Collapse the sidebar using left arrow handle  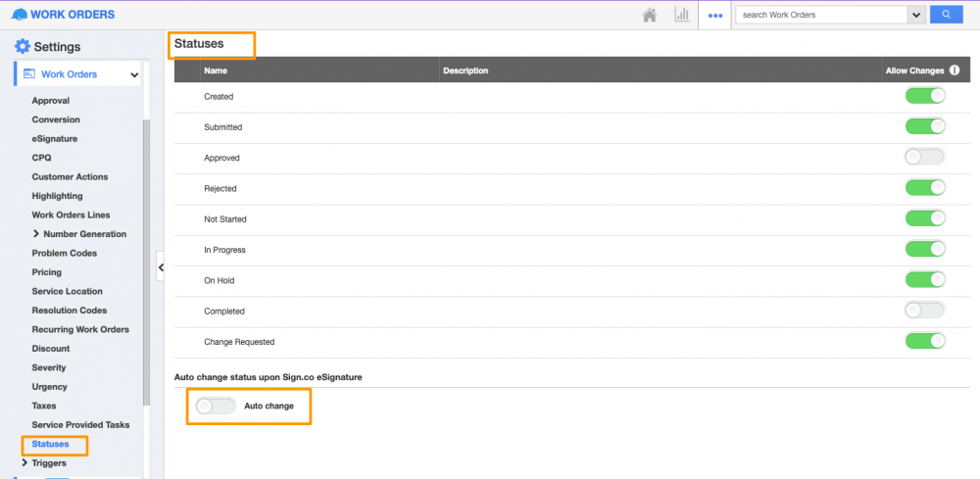pyautogui.click(x=161, y=266)
